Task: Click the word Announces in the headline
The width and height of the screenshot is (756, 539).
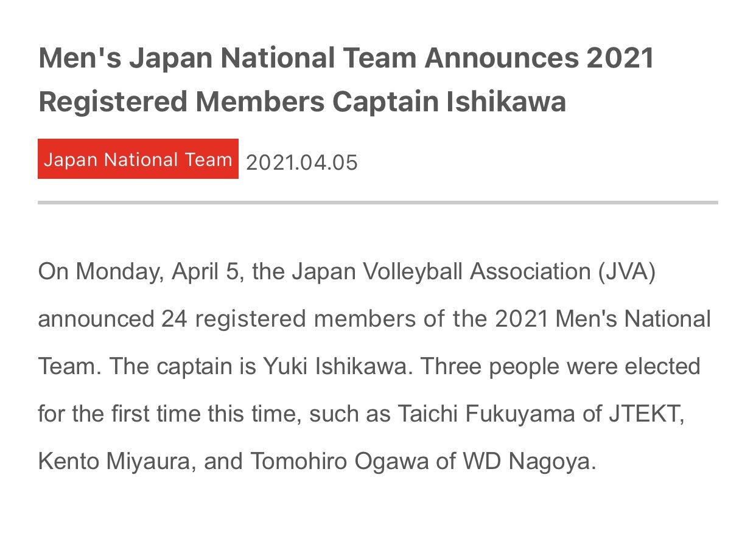Action: (502, 58)
